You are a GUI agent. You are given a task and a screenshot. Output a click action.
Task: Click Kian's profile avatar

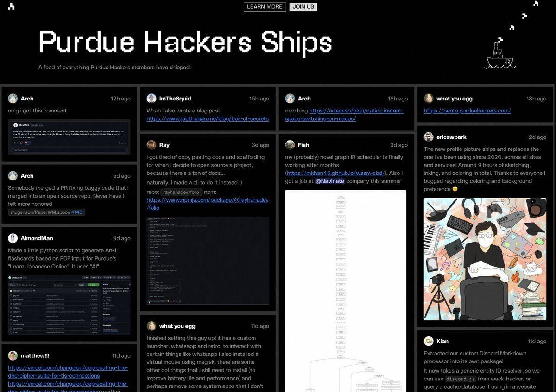point(429,341)
